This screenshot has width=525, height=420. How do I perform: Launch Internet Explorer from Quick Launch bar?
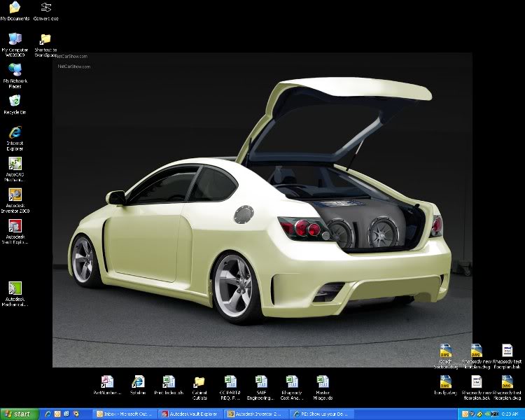point(48,414)
